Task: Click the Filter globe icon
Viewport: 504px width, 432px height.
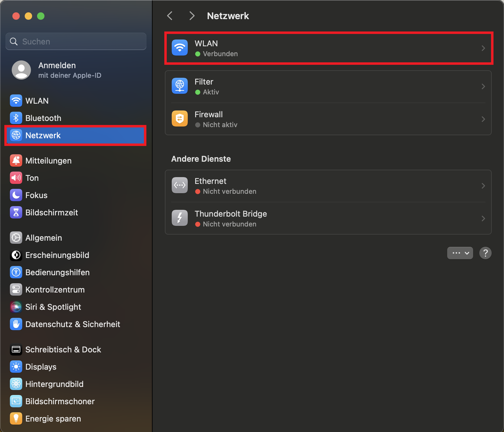Action: click(x=180, y=86)
